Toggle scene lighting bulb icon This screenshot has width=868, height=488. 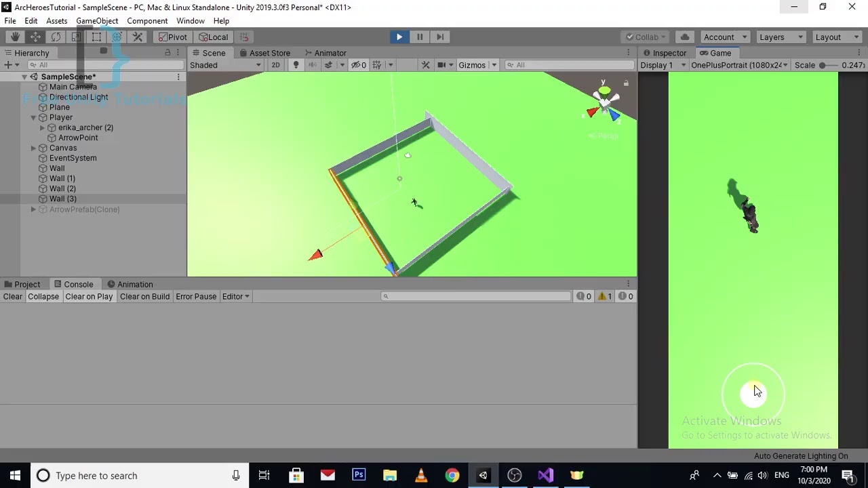(296, 65)
